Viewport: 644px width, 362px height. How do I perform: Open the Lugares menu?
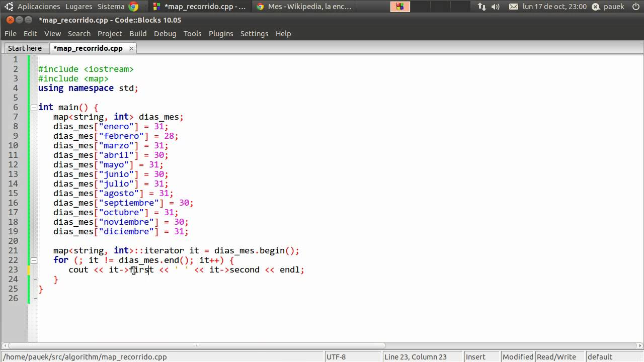(78, 7)
